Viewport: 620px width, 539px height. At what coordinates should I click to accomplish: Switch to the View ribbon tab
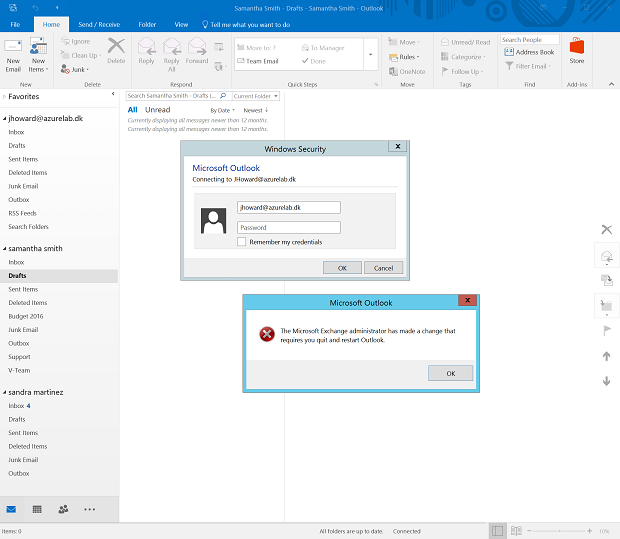(x=181, y=25)
